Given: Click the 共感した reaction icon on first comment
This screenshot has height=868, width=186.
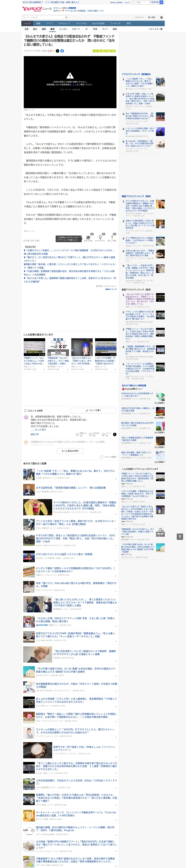Looking at the screenshot, I should click(77, 434).
